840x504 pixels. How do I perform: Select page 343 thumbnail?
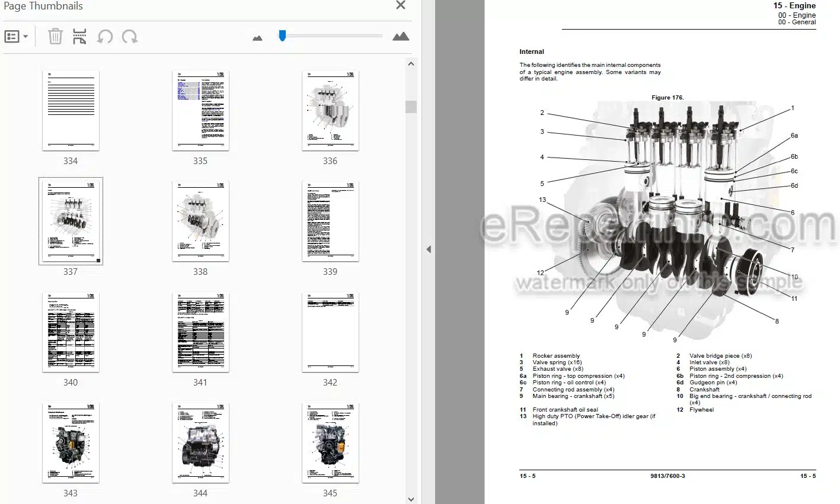(71, 442)
